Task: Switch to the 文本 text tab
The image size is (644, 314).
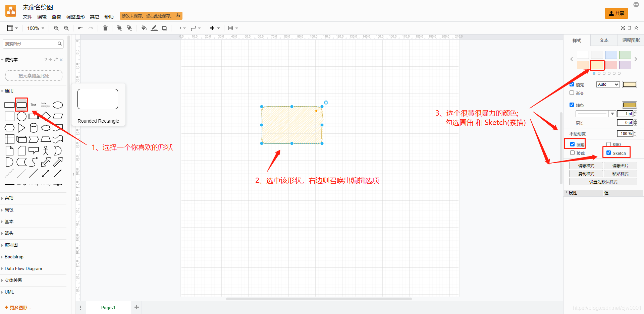Action: (604, 40)
